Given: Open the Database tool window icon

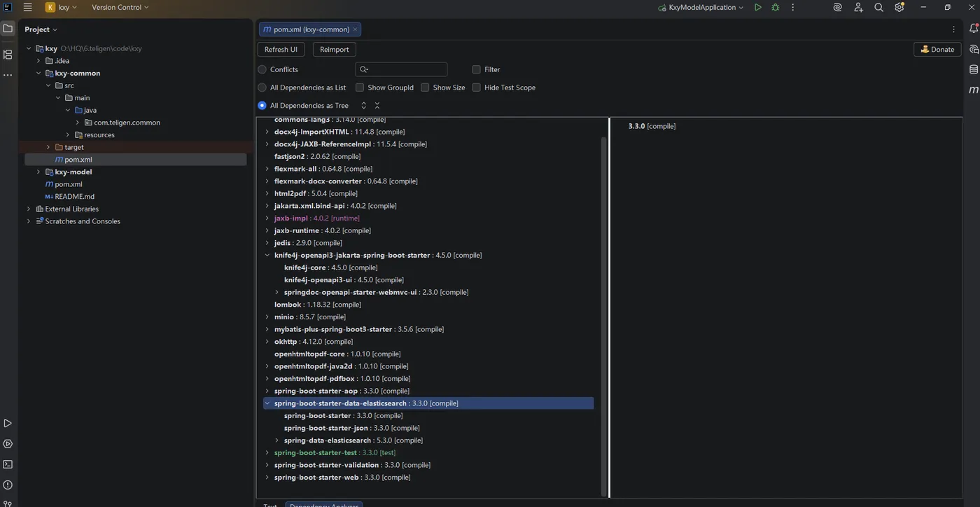Looking at the screenshot, I should [x=973, y=69].
